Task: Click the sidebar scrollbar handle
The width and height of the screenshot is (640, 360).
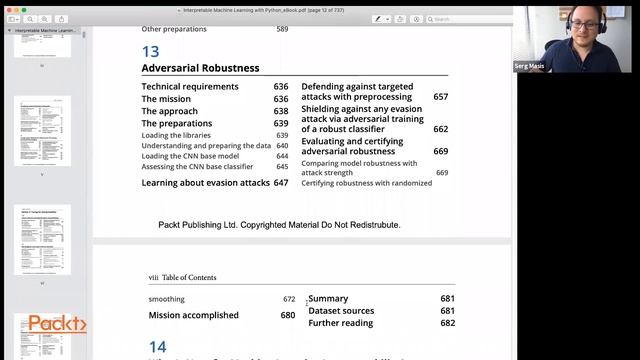Action: pos(84,35)
